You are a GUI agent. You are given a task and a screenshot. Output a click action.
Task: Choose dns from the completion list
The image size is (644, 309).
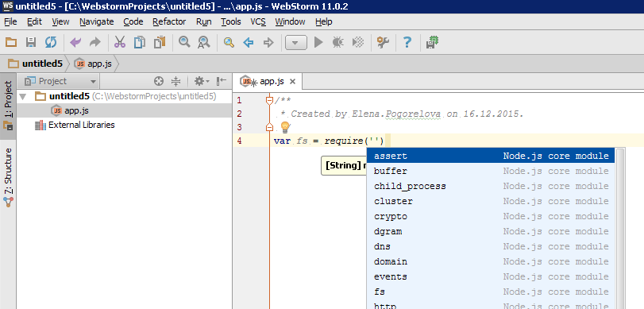[x=491, y=246]
